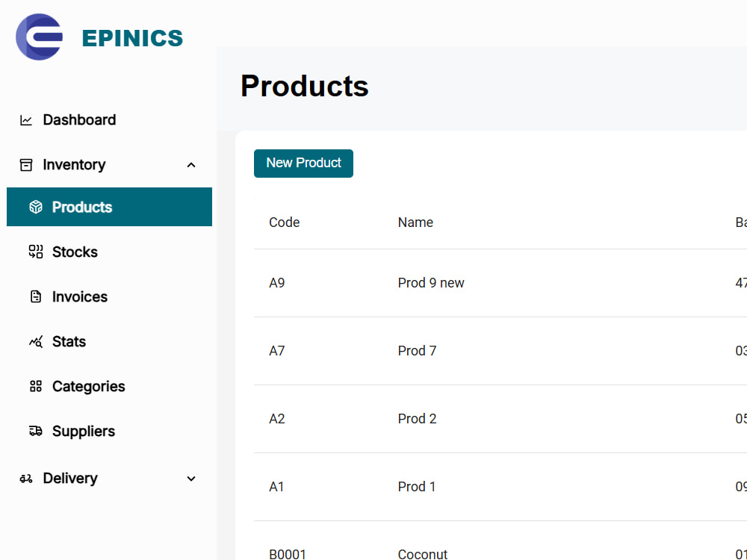The height and width of the screenshot is (560, 747).
Task: Click the Epinics circular logo icon
Action: [x=39, y=37]
